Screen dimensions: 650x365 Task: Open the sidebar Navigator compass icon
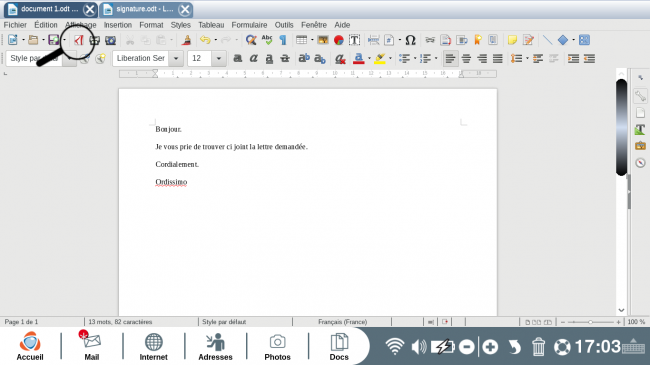(640, 163)
